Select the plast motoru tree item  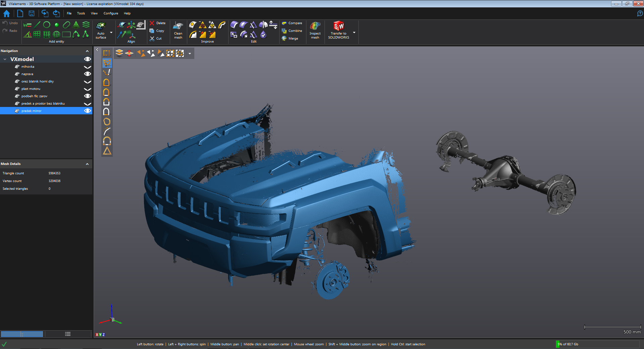click(31, 89)
